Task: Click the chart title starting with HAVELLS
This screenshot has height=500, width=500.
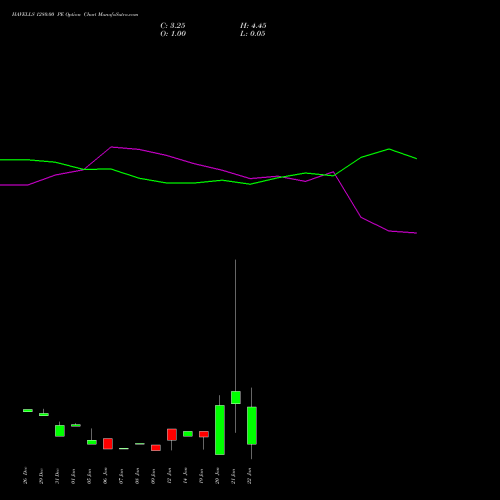Action: 75,15
